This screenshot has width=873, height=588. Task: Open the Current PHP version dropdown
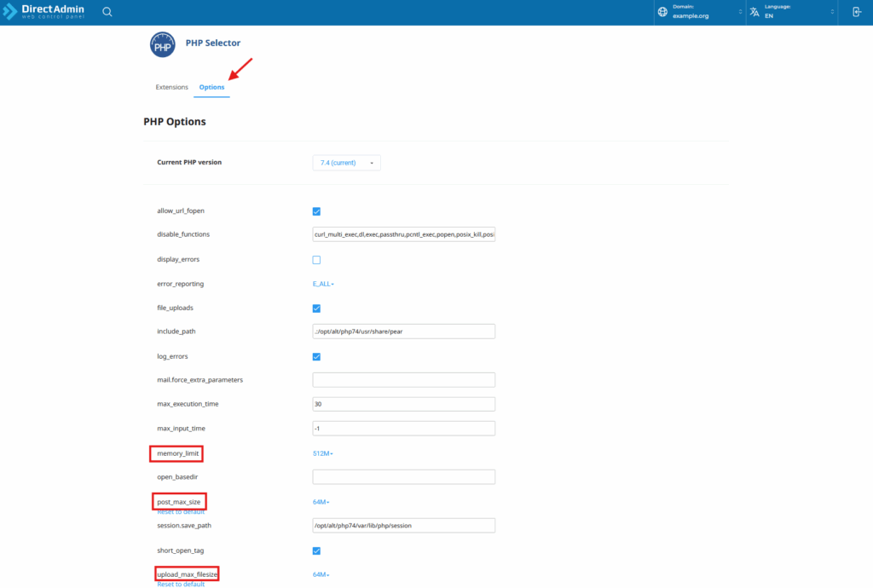(346, 162)
